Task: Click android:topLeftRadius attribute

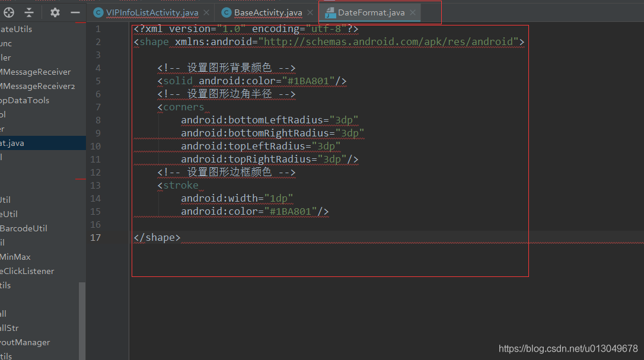Action: pos(261,146)
